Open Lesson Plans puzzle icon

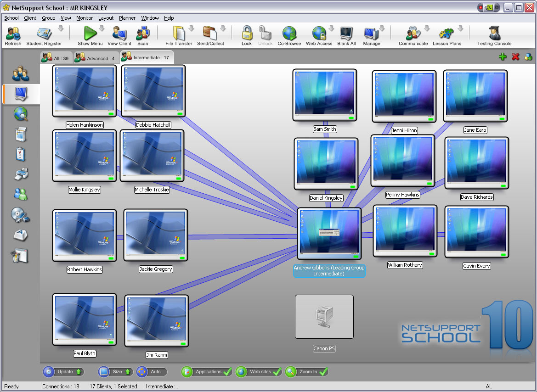[447, 34]
